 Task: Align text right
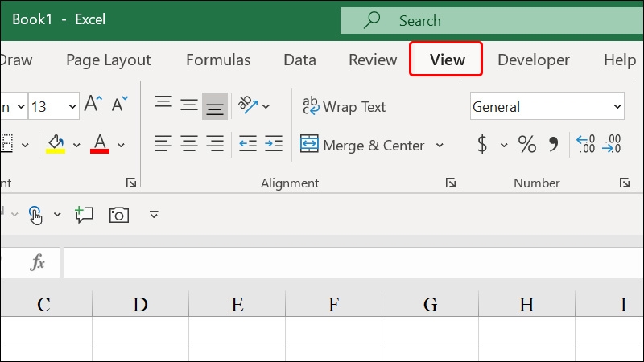coord(215,144)
